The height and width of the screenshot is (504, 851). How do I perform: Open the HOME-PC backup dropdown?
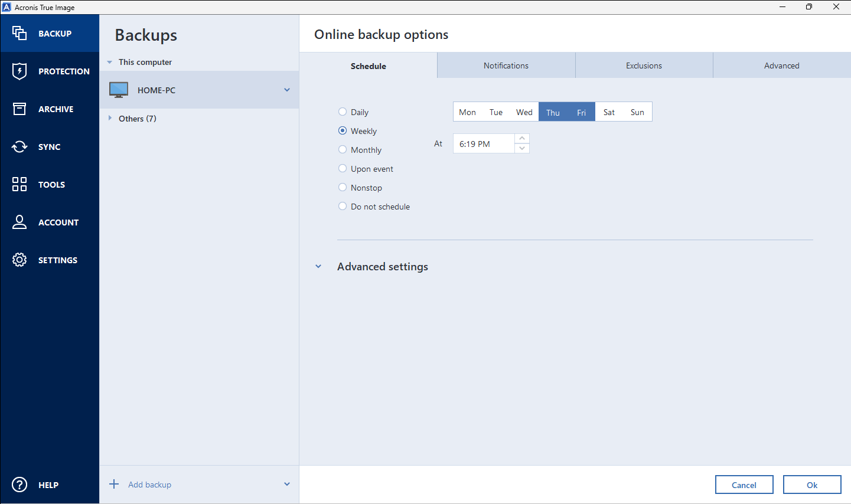click(287, 90)
